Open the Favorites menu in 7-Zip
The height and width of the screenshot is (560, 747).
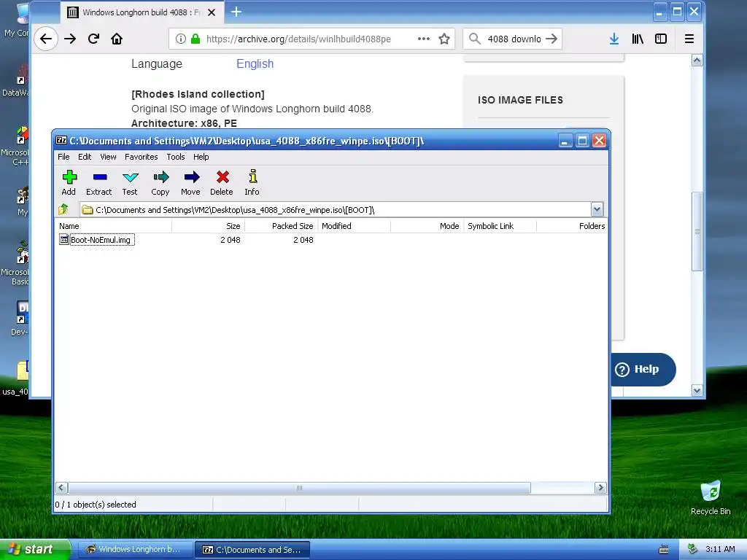pos(141,157)
